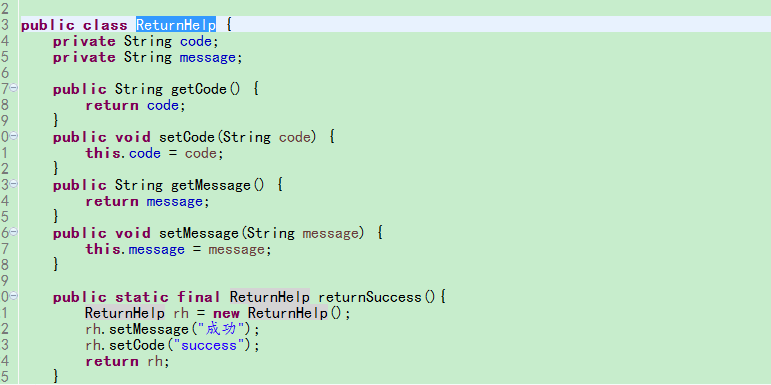
Task: Click the highlighted ReturnHelp class name
Action: (x=176, y=25)
